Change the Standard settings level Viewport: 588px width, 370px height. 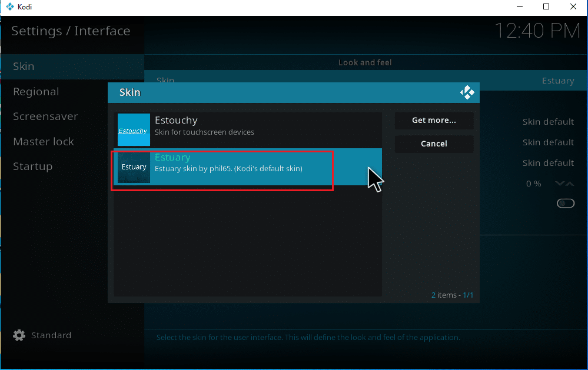click(x=51, y=335)
